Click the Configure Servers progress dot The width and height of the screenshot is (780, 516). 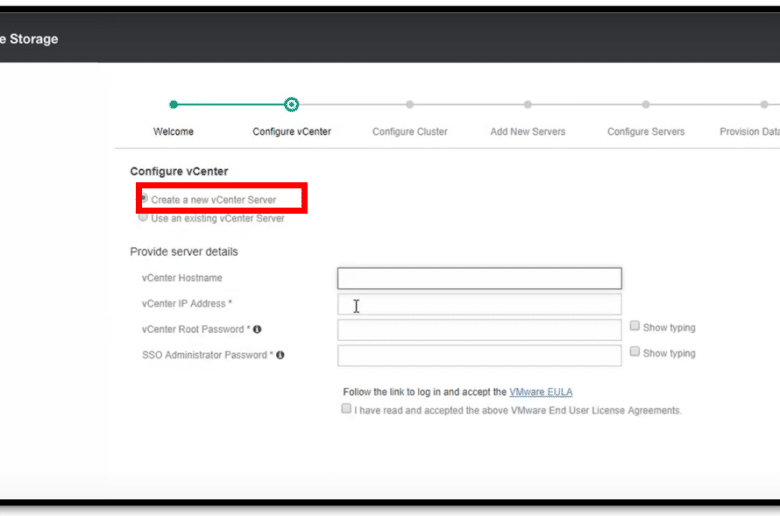coord(646,104)
